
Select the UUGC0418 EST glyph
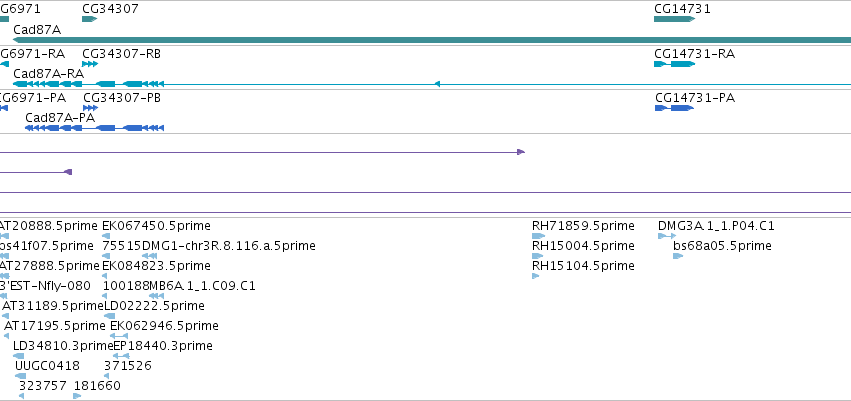point(21,376)
